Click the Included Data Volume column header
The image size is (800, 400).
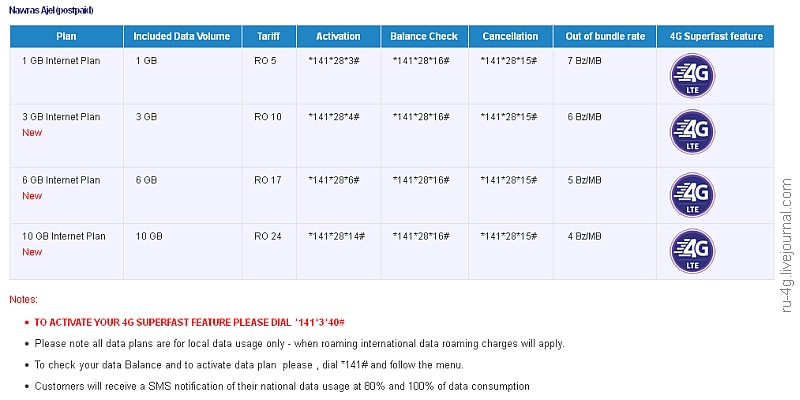click(182, 37)
